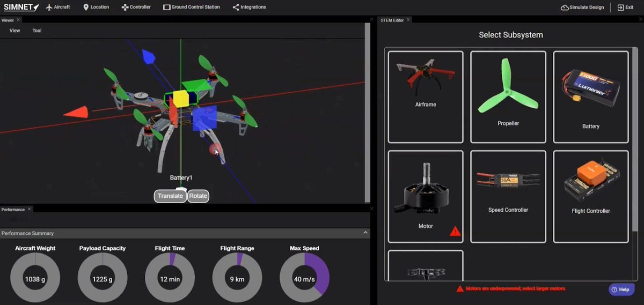Close the Viewer tab
The width and height of the screenshot is (644, 305).
18,20
